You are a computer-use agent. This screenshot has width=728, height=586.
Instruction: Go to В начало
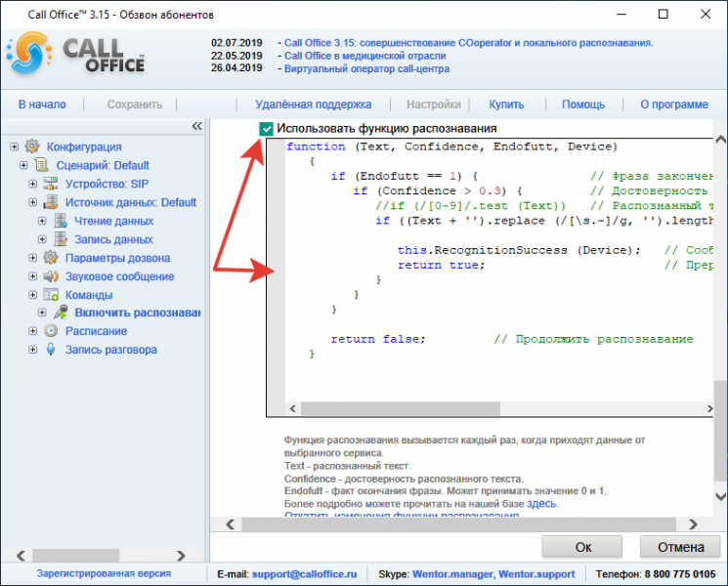tap(42, 105)
